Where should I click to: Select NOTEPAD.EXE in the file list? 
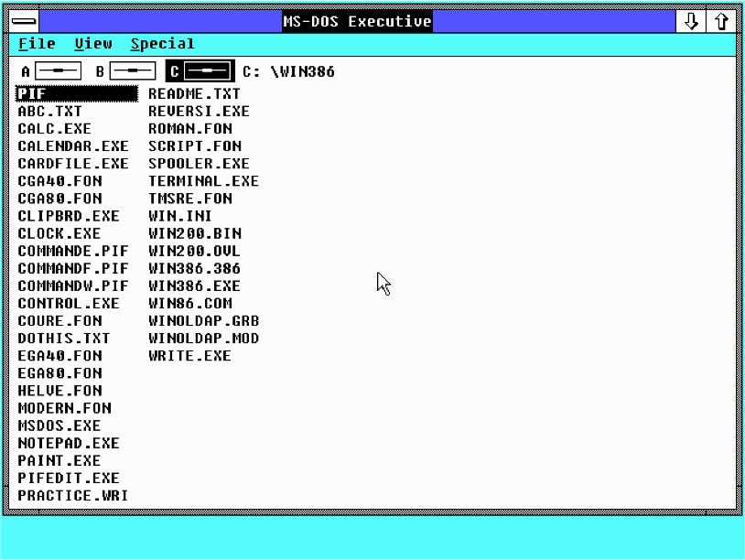coord(69,444)
